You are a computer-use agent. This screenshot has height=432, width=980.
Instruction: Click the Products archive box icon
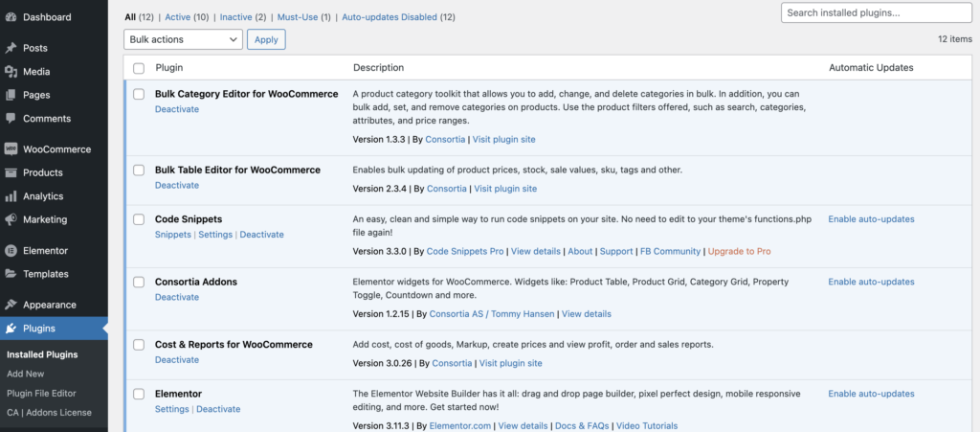click(x=11, y=172)
